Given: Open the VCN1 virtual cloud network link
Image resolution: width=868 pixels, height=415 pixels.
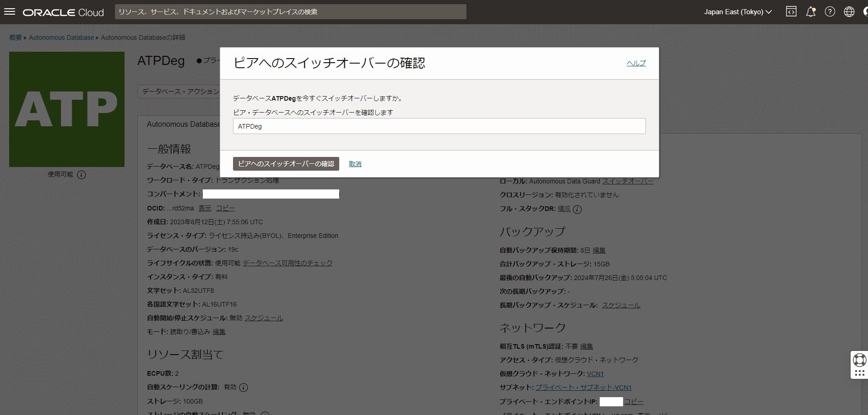Looking at the screenshot, I should 595,374.
